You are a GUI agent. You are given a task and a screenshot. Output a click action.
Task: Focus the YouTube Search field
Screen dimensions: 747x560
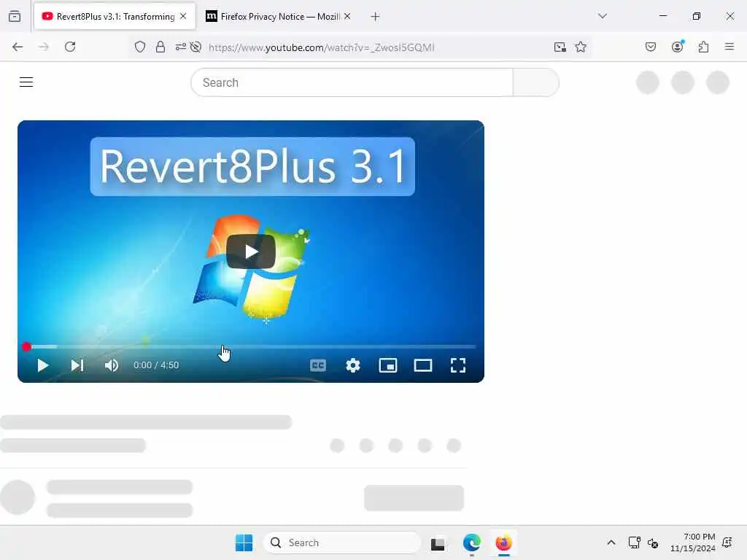(x=352, y=82)
